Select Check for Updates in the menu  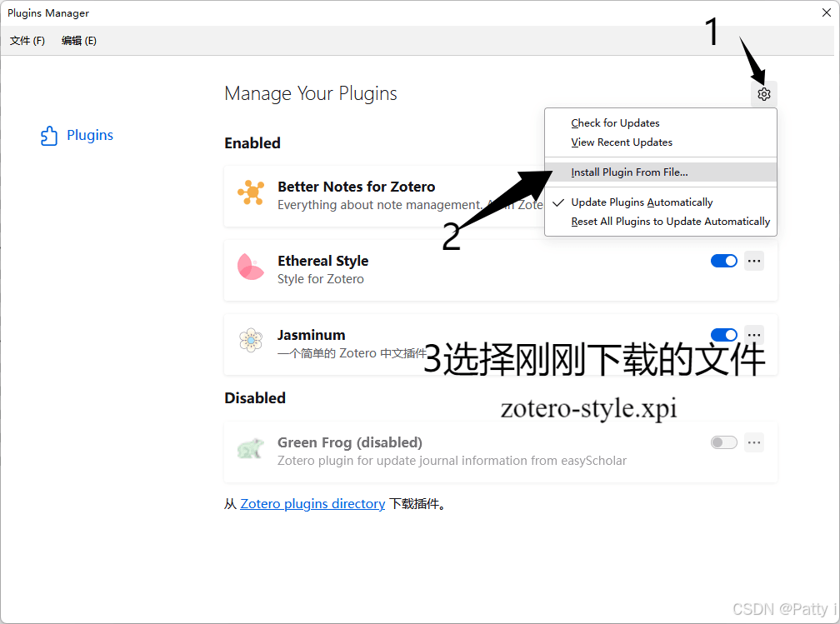coord(661,123)
